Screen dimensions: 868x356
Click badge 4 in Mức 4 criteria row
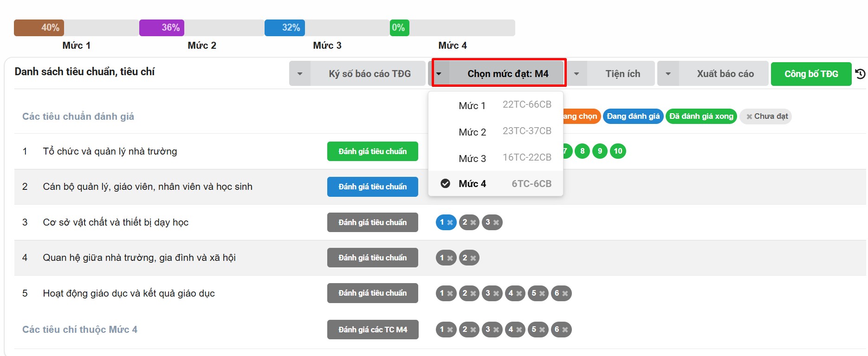(515, 330)
